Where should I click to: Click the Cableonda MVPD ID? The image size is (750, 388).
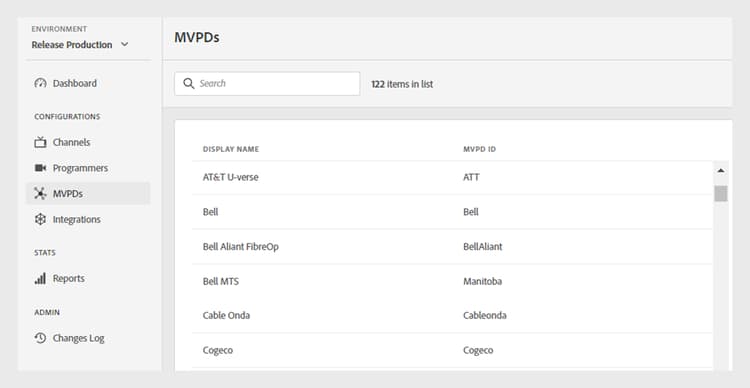point(485,316)
